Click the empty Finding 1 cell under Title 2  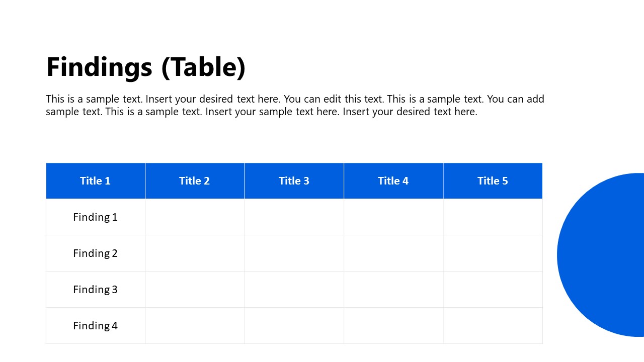[x=195, y=217]
